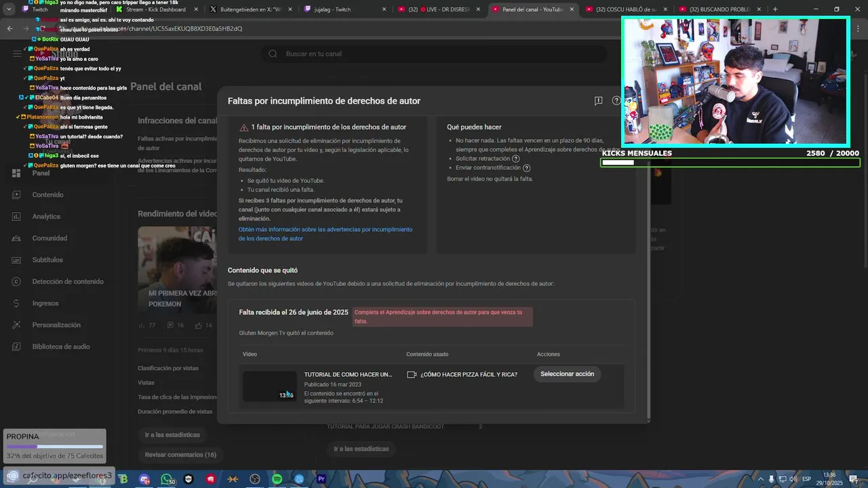Toggle the Studio hamburger menu
Image resolution: width=868 pixels, height=488 pixels.
pyautogui.click(x=17, y=54)
